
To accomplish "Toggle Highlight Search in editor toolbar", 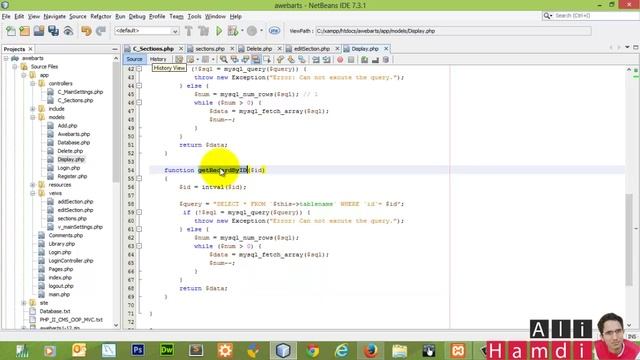I will click(256, 60).
